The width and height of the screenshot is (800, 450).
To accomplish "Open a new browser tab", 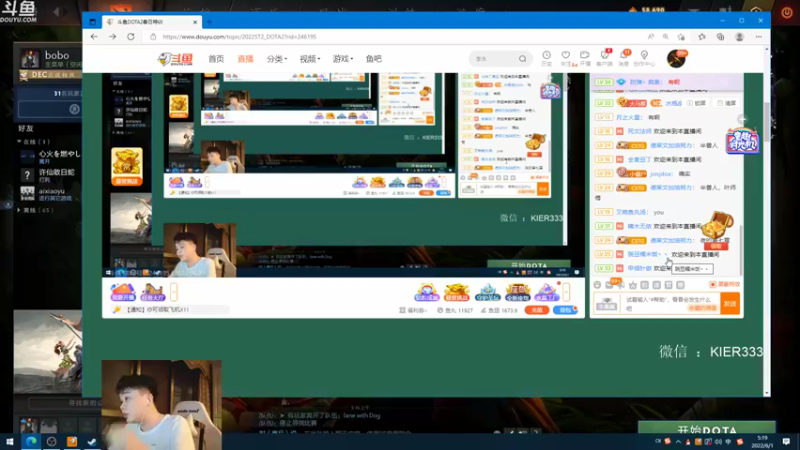I will (x=209, y=22).
